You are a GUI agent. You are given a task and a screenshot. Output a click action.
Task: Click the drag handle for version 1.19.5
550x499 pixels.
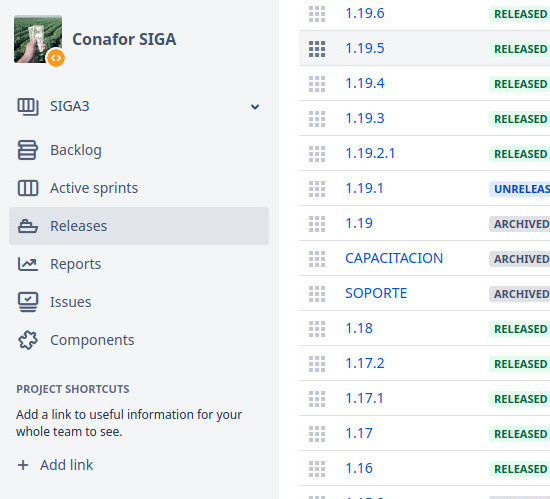click(x=317, y=49)
